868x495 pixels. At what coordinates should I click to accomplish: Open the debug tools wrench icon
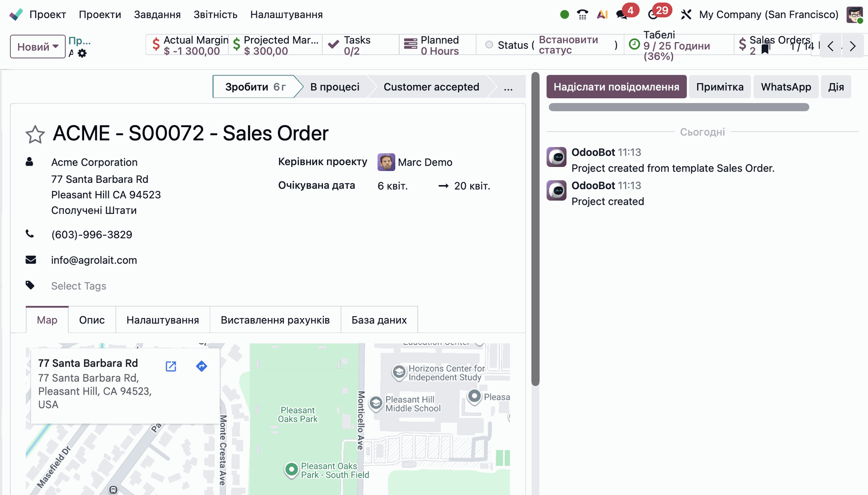tap(686, 14)
